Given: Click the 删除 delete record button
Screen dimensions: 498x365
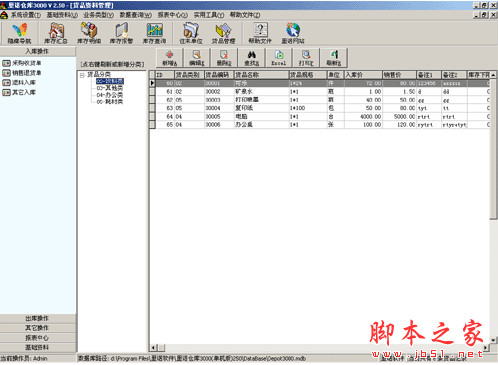Looking at the screenshot, I should coord(224,58).
